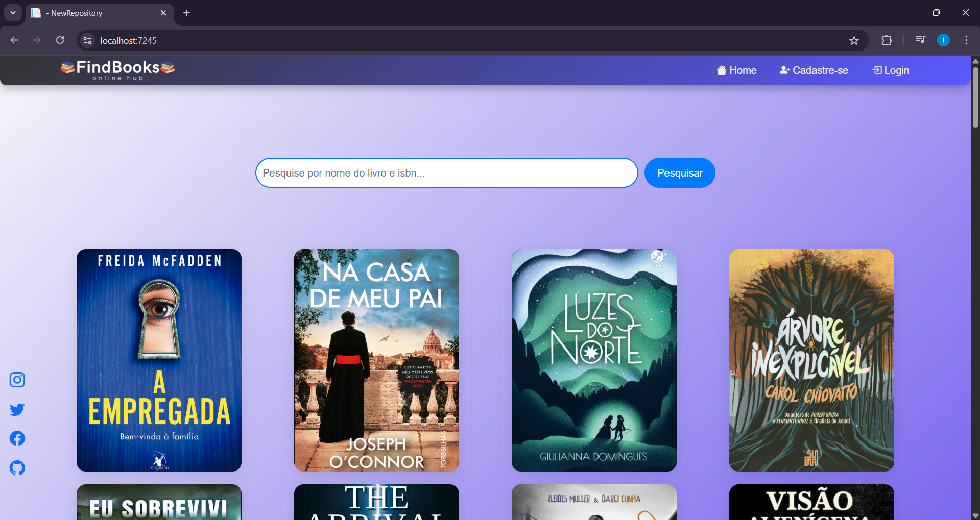Open Ileides Muller & Darci Cunha book cover
This screenshot has width=980, height=520.
click(x=594, y=502)
